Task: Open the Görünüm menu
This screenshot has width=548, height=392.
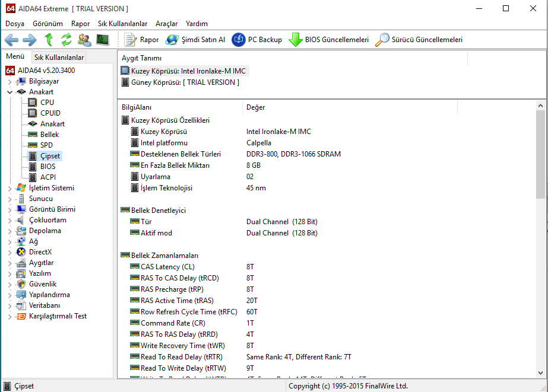Action: [x=47, y=24]
